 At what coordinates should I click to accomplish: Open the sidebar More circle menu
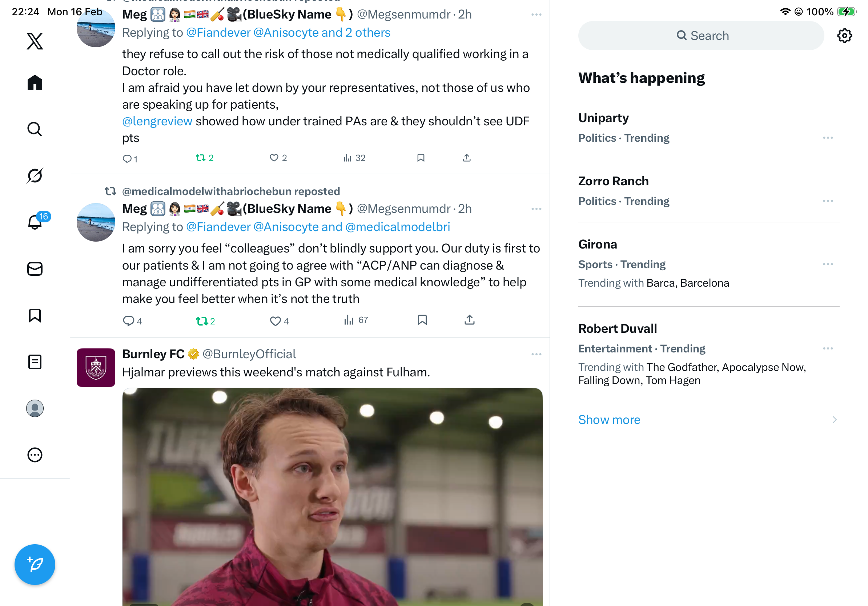pos(35,455)
